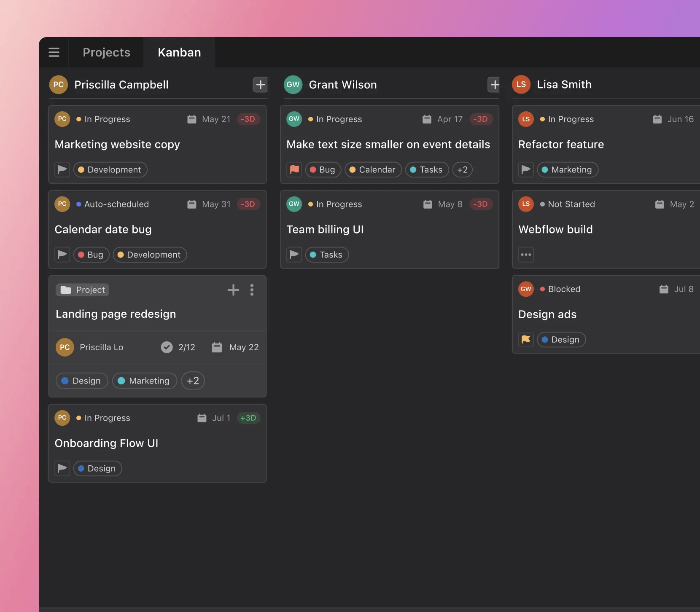Click the Bug tag on Calendar date bug
The image size is (700, 612).
(91, 254)
